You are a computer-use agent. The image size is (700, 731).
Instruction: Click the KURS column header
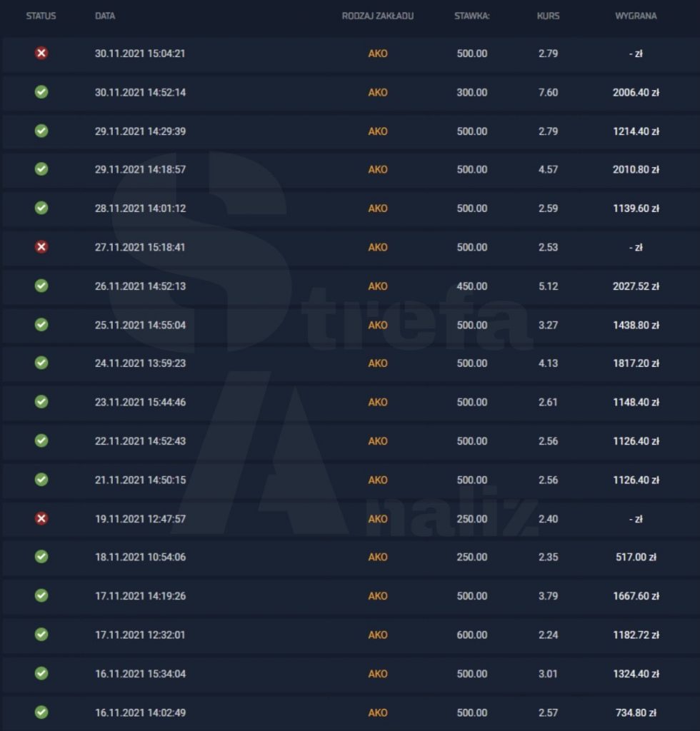[548, 16]
